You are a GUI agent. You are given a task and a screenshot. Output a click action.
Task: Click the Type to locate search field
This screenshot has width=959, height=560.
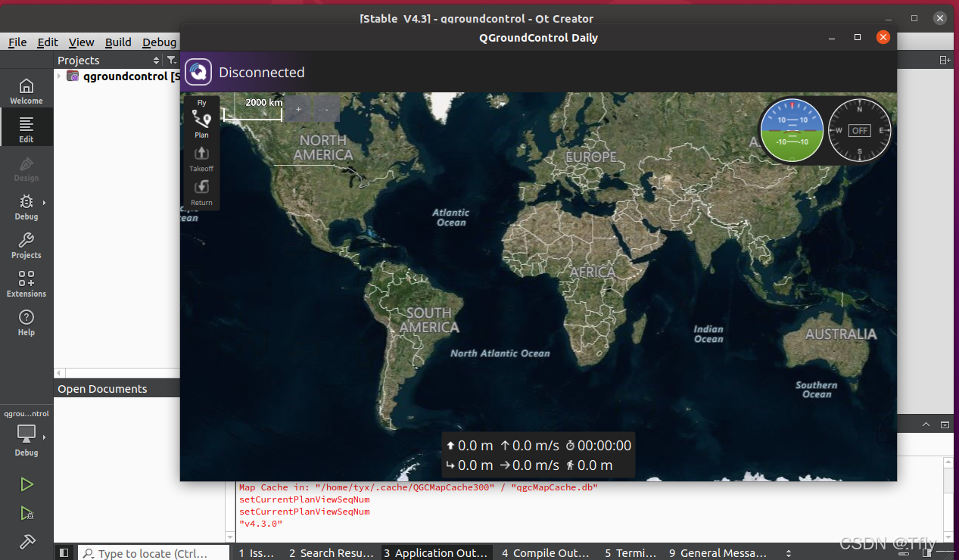(x=153, y=553)
